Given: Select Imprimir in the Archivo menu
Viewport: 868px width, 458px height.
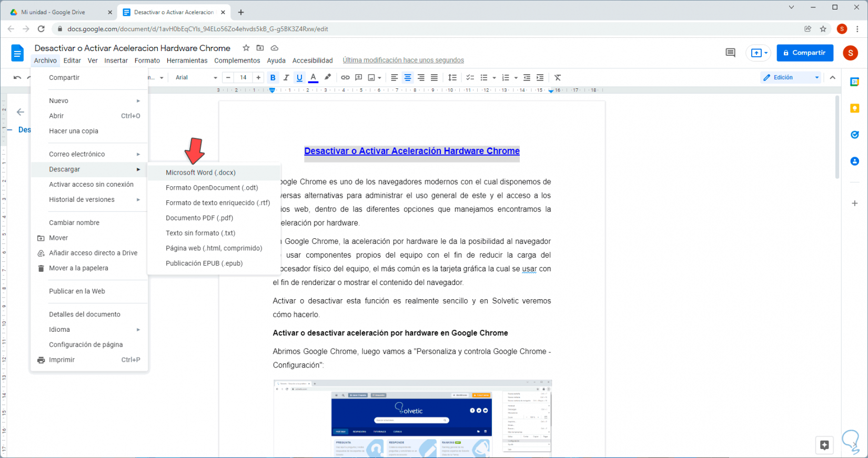Looking at the screenshot, I should tap(89, 360).
